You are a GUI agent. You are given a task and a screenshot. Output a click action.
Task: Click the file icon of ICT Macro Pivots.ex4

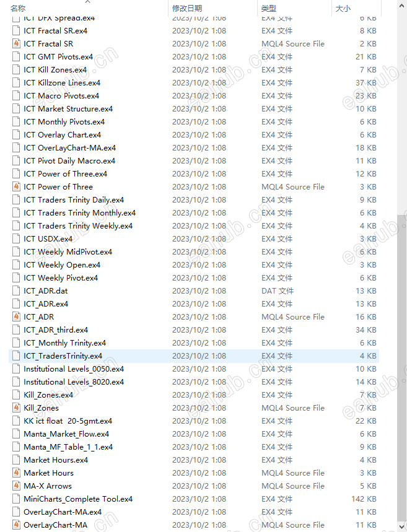pyautogui.click(x=16, y=95)
